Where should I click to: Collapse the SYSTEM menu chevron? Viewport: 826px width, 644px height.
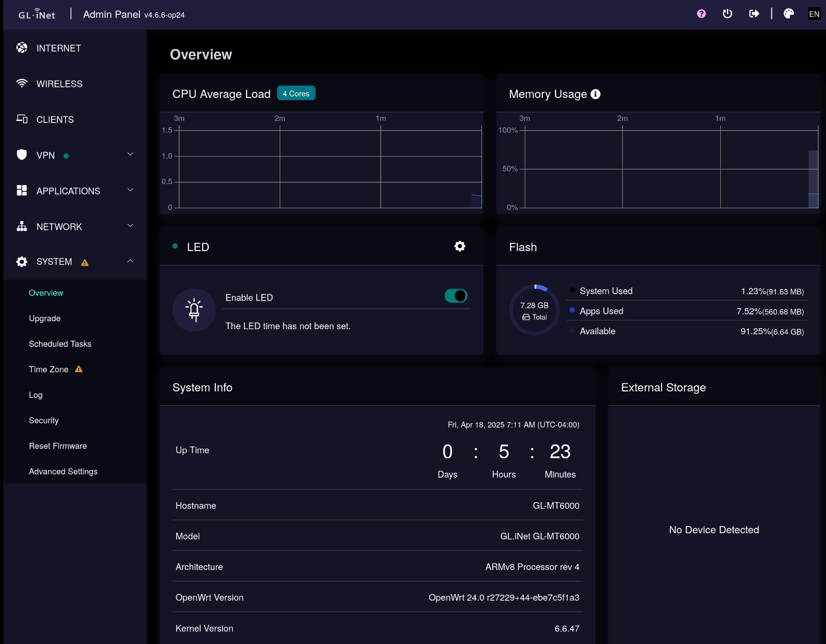pyautogui.click(x=130, y=261)
